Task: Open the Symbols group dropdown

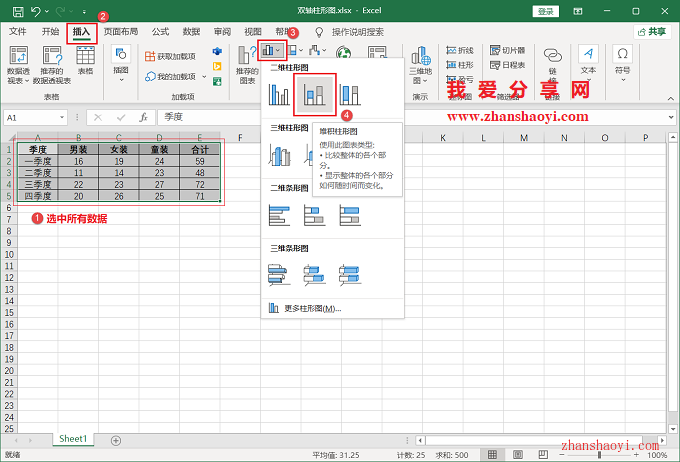Action: [623, 63]
